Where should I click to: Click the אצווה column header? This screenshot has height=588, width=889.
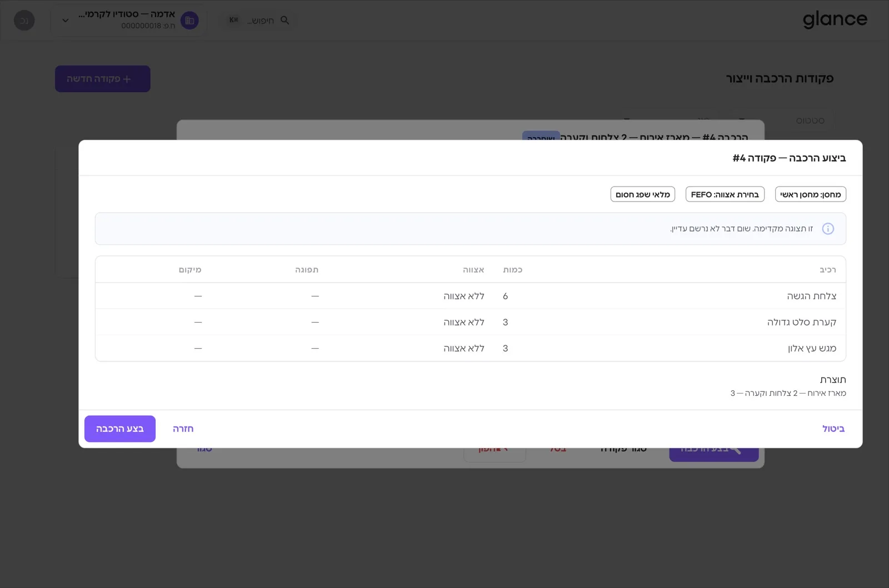[x=474, y=270]
